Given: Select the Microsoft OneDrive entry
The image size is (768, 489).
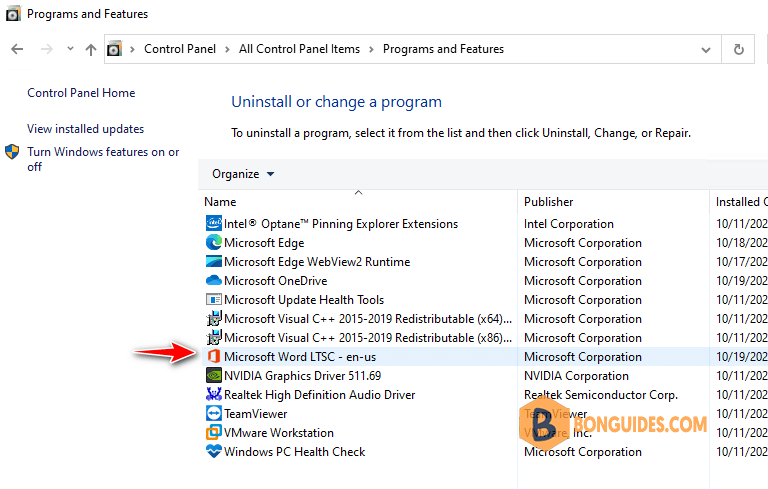Looking at the screenshot, I should (276, 281).
